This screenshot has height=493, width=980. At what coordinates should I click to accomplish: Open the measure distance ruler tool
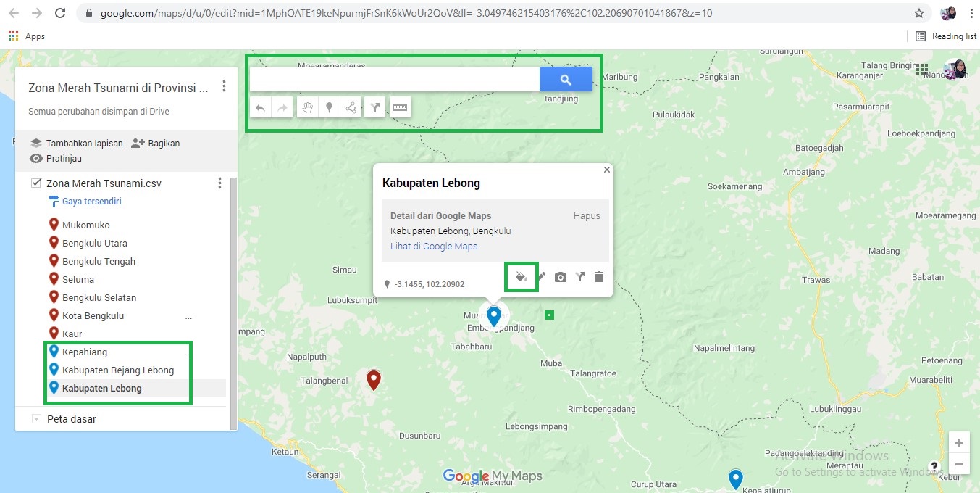(400, 108)
